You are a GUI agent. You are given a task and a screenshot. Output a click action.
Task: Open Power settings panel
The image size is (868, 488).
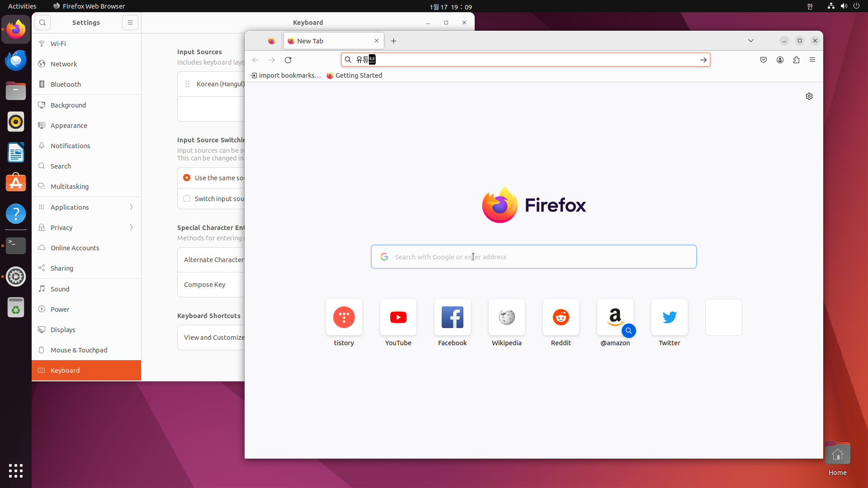tap(86, 310)
